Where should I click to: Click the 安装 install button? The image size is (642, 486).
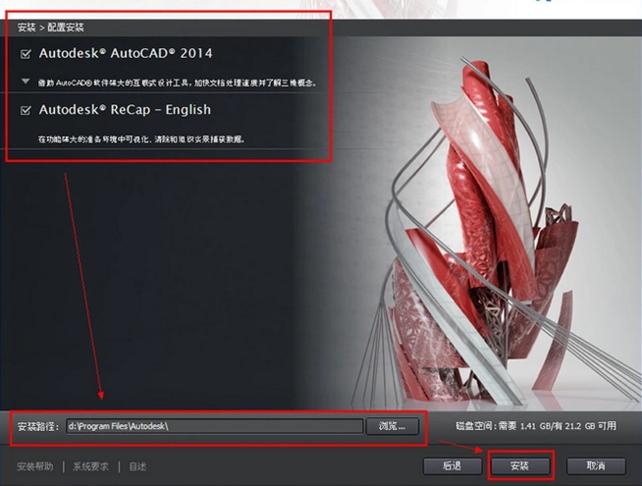coord(520,466)
